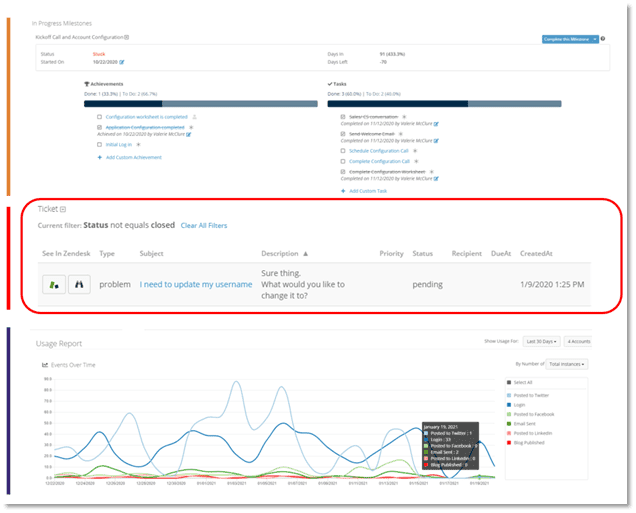Click the binoculars view ticket icon
This screenshot has width=636, height=513.
click(80, 285)
